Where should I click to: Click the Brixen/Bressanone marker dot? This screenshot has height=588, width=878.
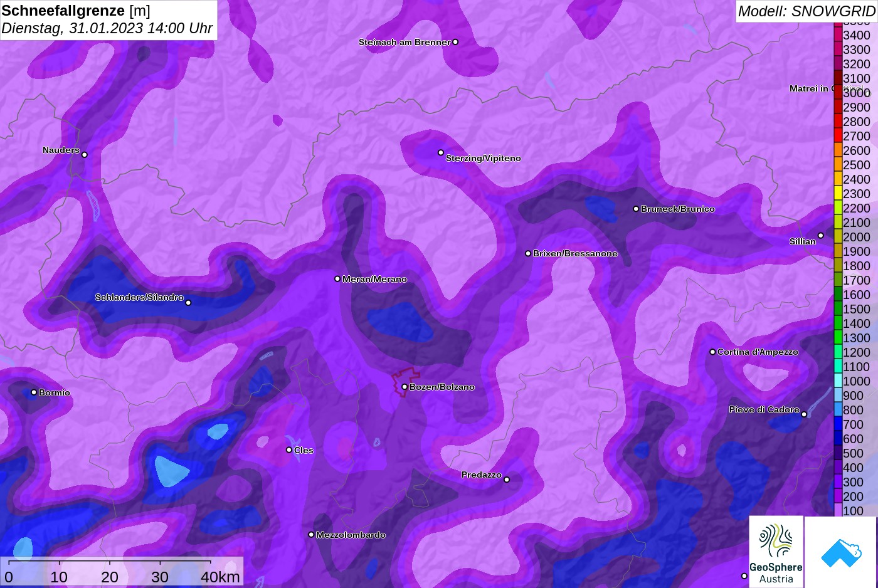click(528, 253)
